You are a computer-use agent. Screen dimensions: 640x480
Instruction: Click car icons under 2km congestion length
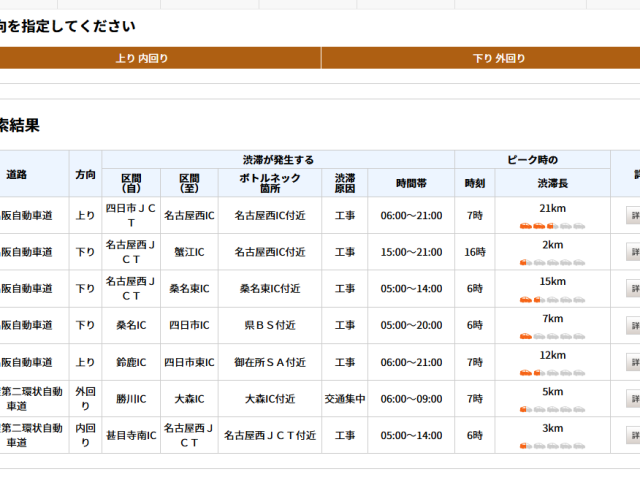coord(552,262)
